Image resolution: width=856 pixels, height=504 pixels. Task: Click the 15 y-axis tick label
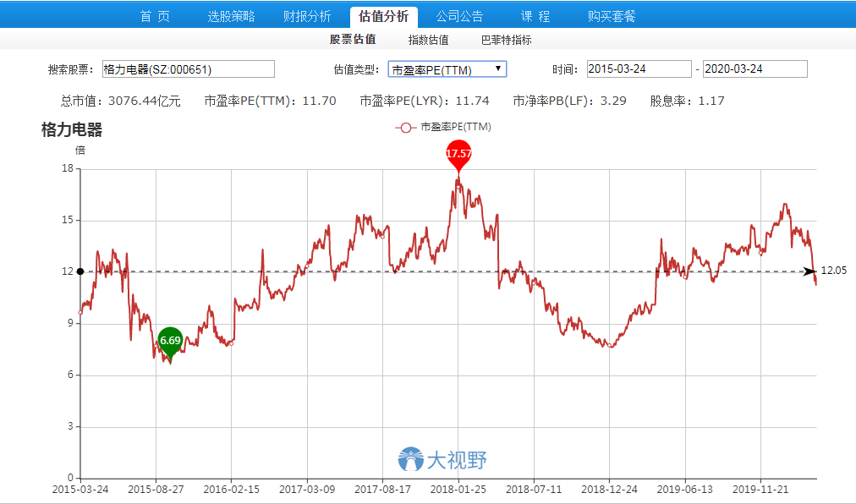(68, 220)
